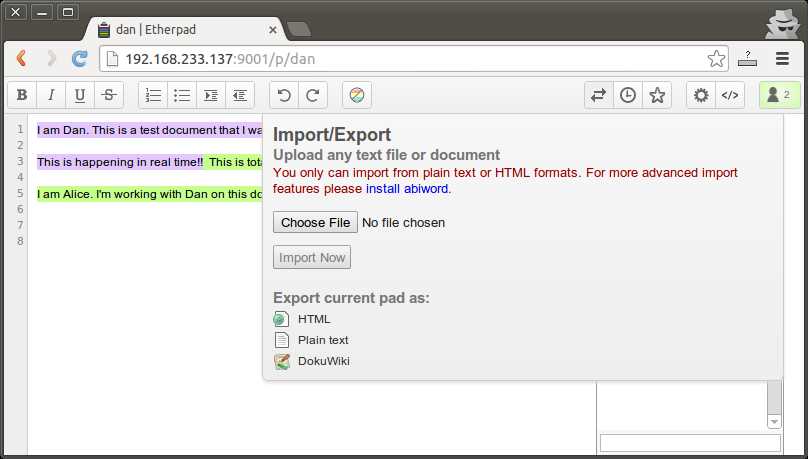
Task: Follow the install abiword link
Action: click(407, 189)
